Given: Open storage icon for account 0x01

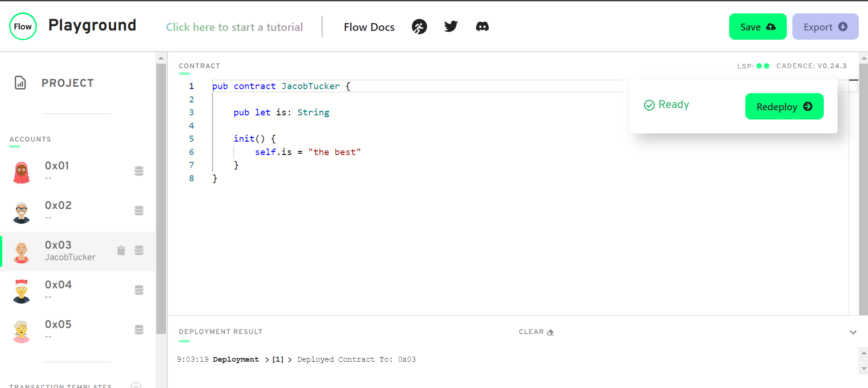Looking at the screenshot, I should click(139, 171).
